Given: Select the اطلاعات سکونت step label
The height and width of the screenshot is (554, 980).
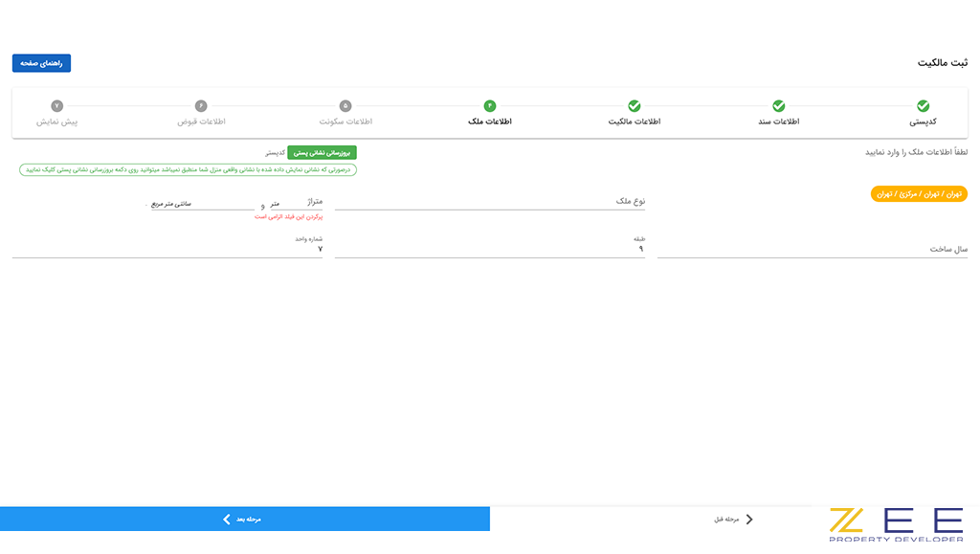Looking at the screenshot, I should pos(345,122).
